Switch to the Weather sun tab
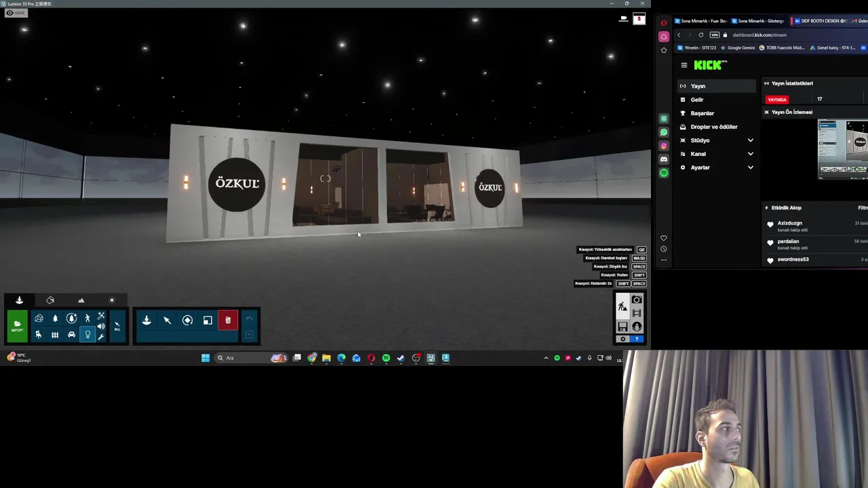The height and width of the screenshot is (488, 868). [x=112, y=300]
